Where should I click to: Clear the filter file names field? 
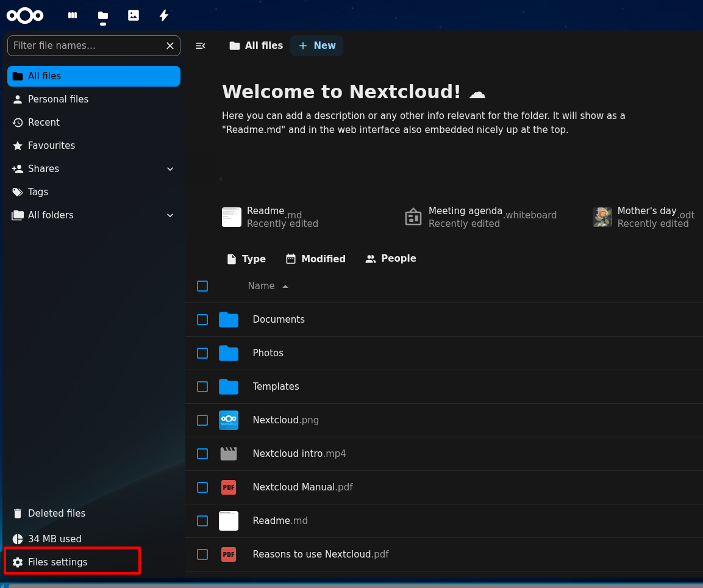tap(170, 46)
